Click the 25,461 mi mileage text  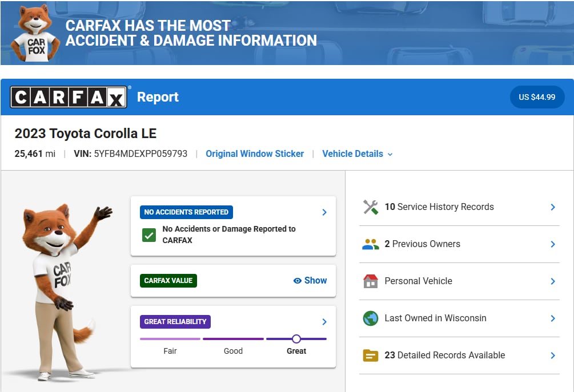pos(35,153)
